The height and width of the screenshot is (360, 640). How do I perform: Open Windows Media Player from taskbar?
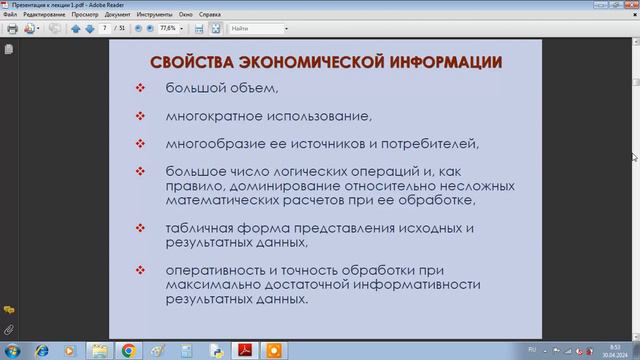click(70, 351)
